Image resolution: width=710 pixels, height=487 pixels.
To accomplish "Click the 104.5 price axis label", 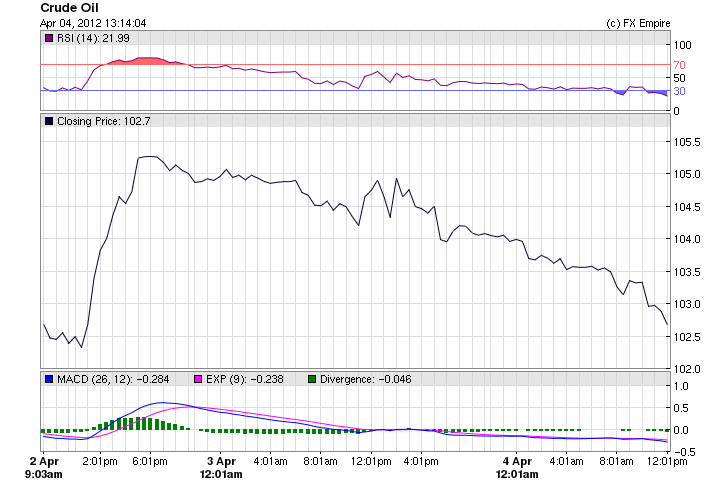I will [x=686, y=207].
